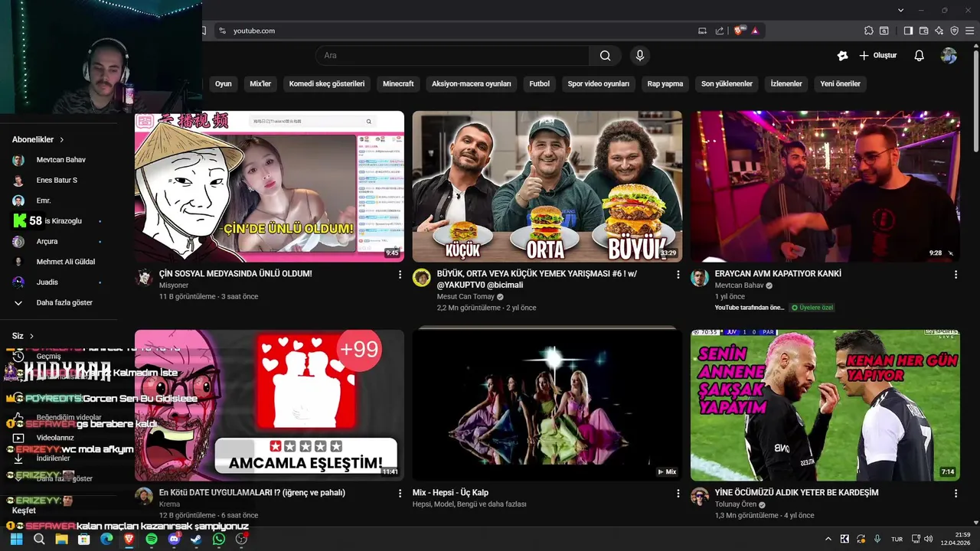Select the Futbol filter chip
This screenshot has width=980, height=551.
pos(539,83)
